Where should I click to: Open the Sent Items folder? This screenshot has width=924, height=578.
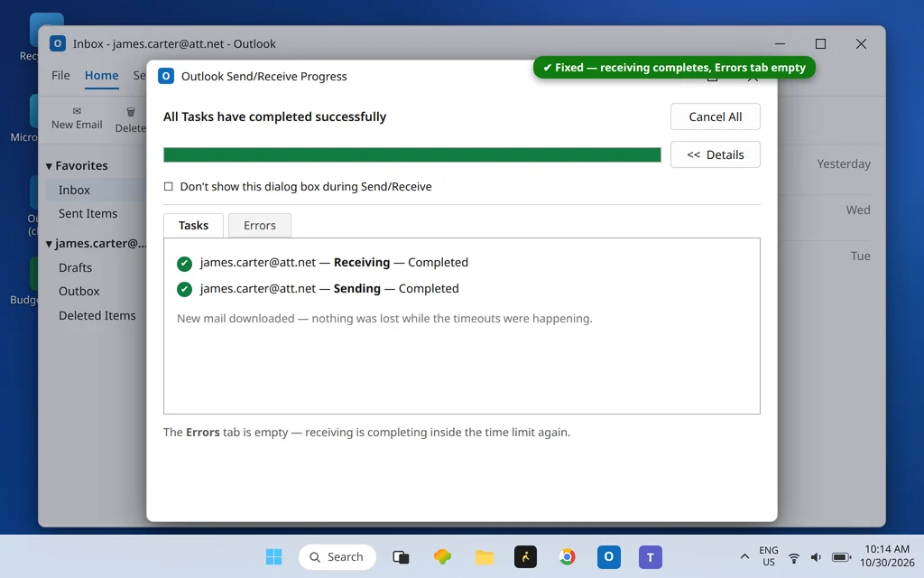[x=88, y=213]
